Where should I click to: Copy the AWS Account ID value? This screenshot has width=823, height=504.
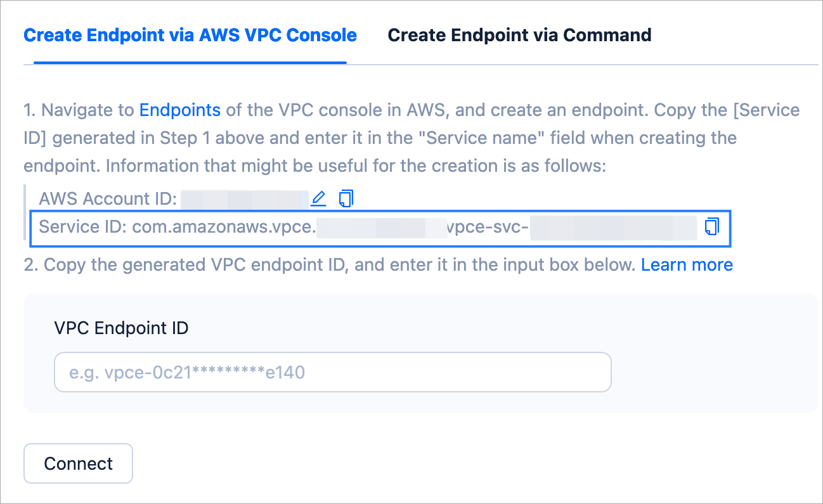point(346,199)
